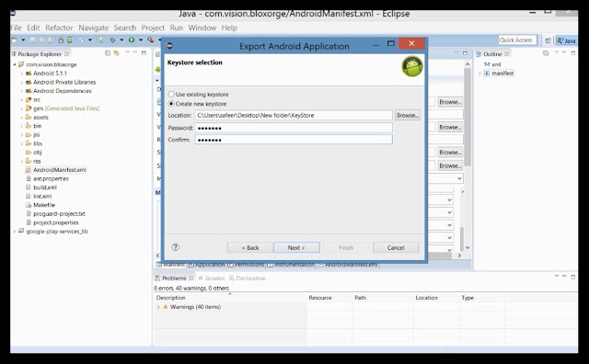The height and width of the screenshot is (364, 589).
Task: Switch to the Declaration tab
Action: (248, 279)
